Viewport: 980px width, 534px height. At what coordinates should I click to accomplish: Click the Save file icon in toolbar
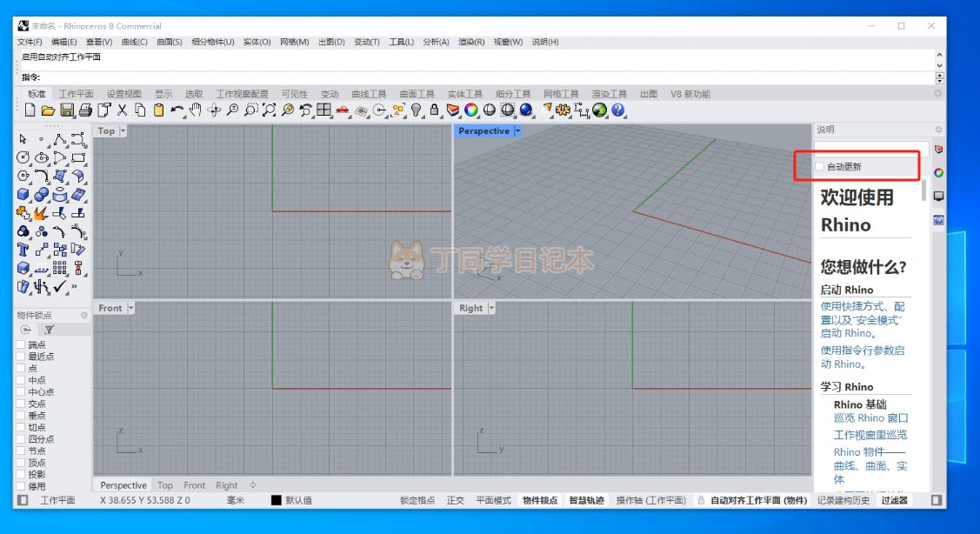tap(67, 110)
